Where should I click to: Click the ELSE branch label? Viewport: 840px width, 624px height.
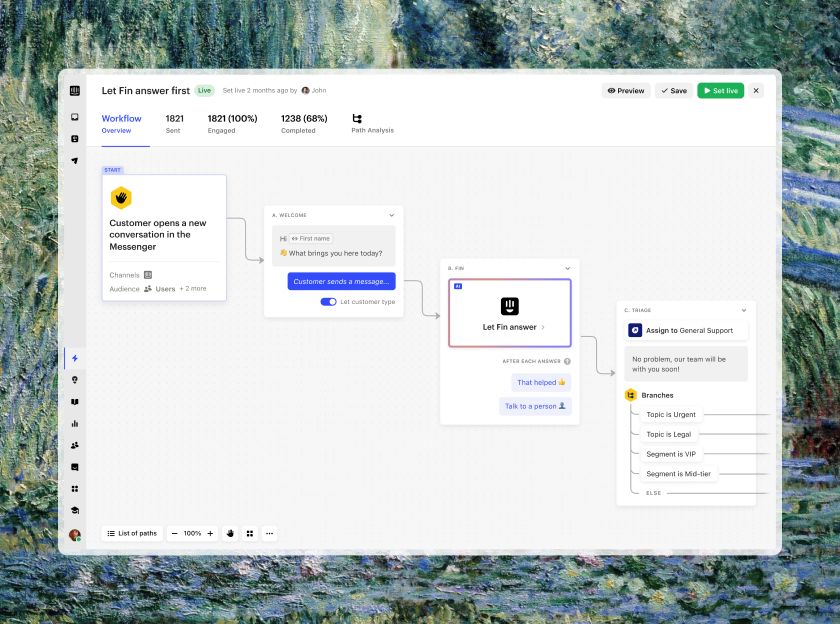click(653, 493)
